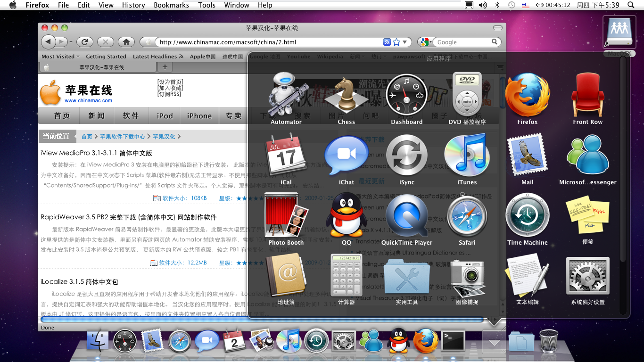This screenshot has width=644, height=362.
Task: Open the Bookmarks menu
Action: (x=172, y=5)
